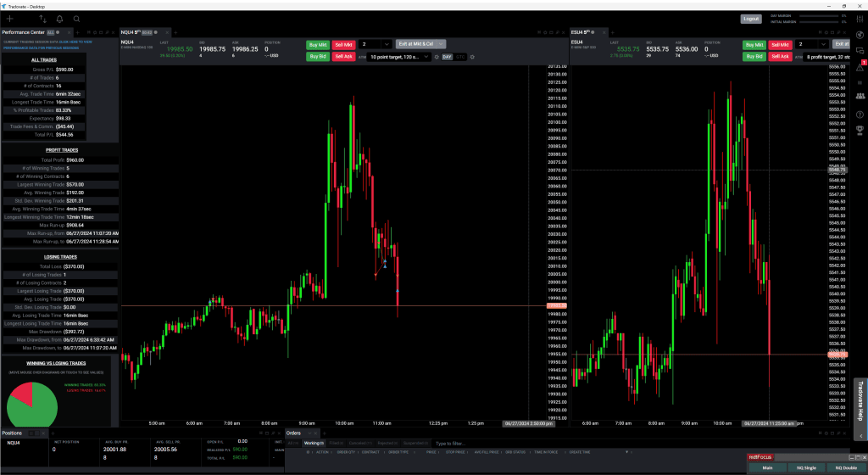Click Main button in mdtFocus window

point(767,468)
